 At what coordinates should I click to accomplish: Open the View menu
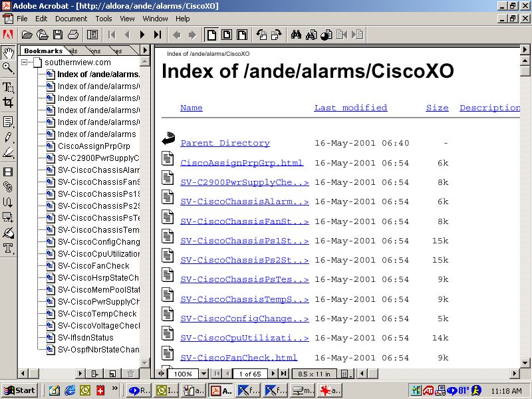pos(127,19)
